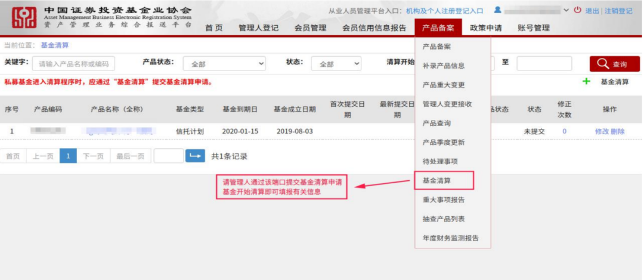The image size is (644, 280).
Task: Click the 基金类型 column header
Action: pos(190,109)
